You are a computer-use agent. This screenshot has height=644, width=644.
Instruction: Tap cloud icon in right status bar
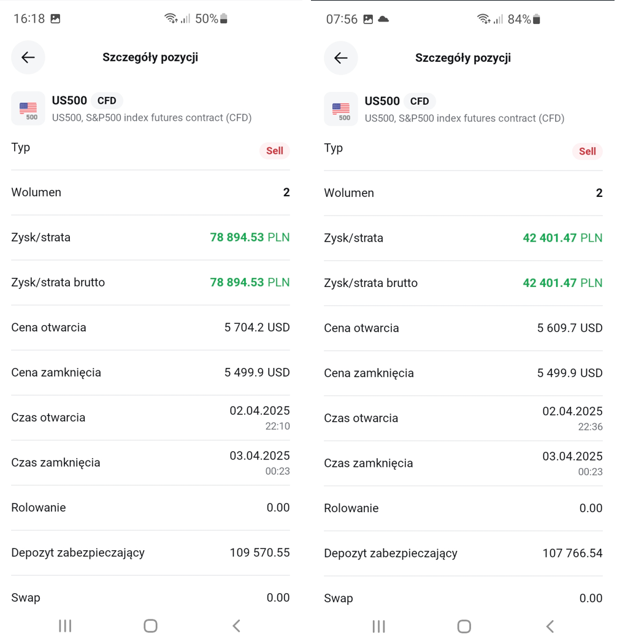click(383, 19)
